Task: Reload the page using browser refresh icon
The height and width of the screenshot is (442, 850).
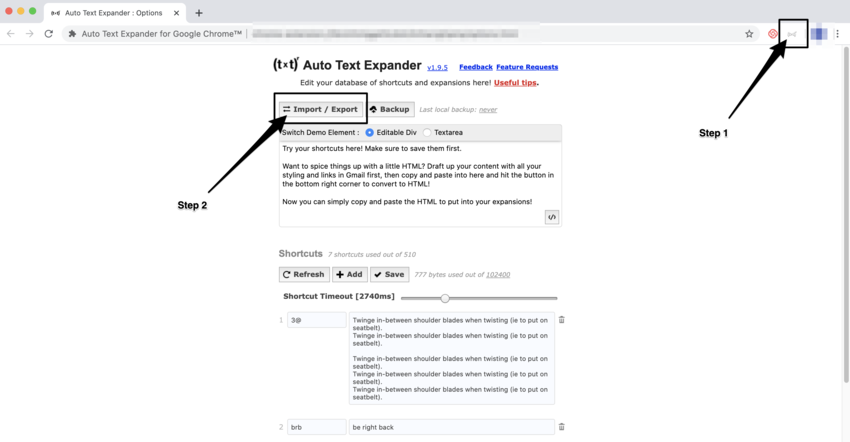Action: [48, 34]
